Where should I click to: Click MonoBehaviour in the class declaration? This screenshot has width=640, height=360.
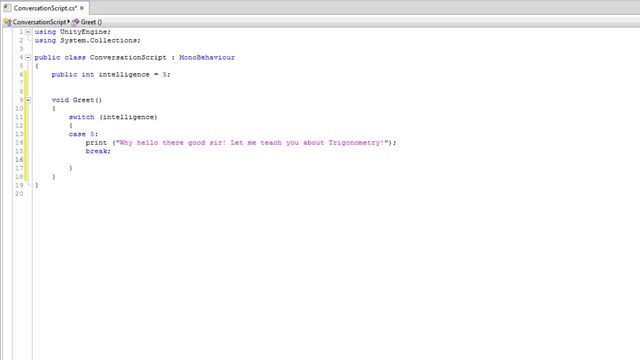pyautogui.click(x=207, y=58)
